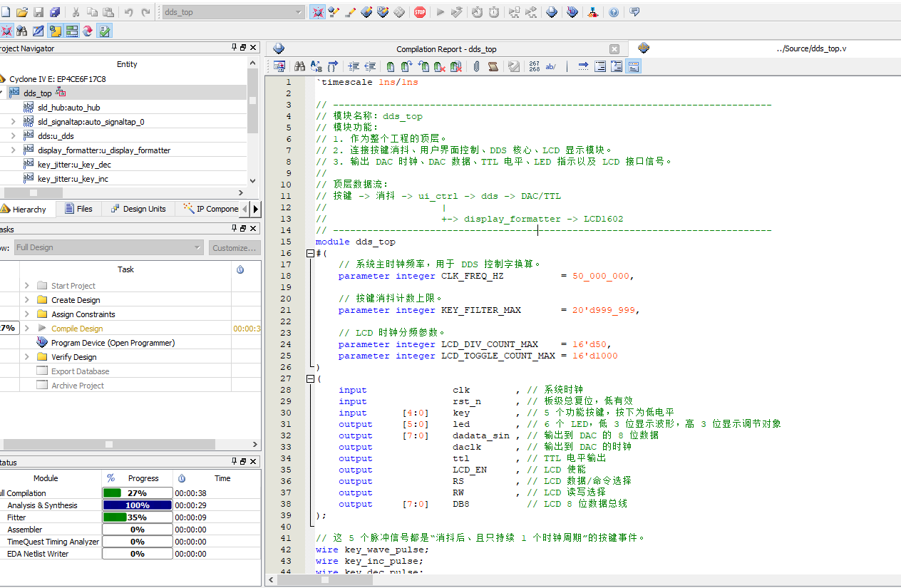Toggle the yellow note icon in the second toolbar row
Viewport: 901px width, 588px height.
(55, 31)
